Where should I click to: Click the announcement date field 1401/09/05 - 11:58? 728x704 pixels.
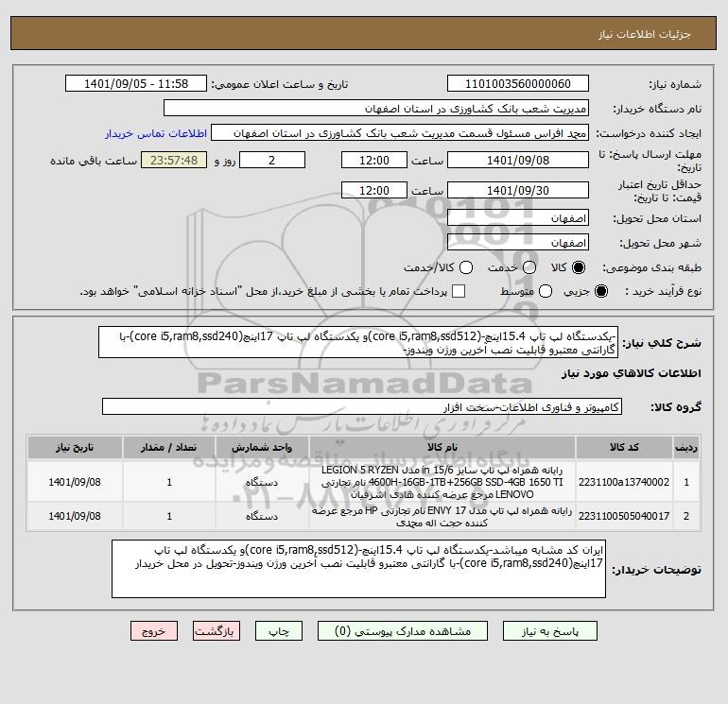[136, 84]
